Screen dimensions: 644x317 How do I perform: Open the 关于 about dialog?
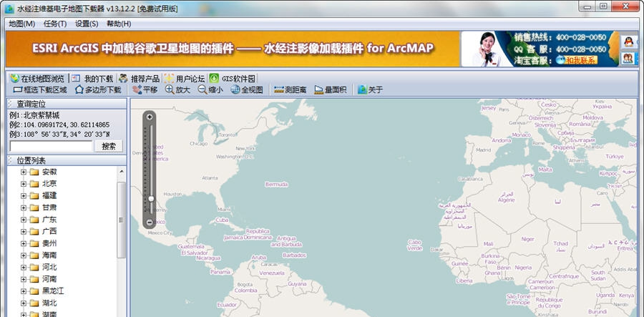point(370,90)
